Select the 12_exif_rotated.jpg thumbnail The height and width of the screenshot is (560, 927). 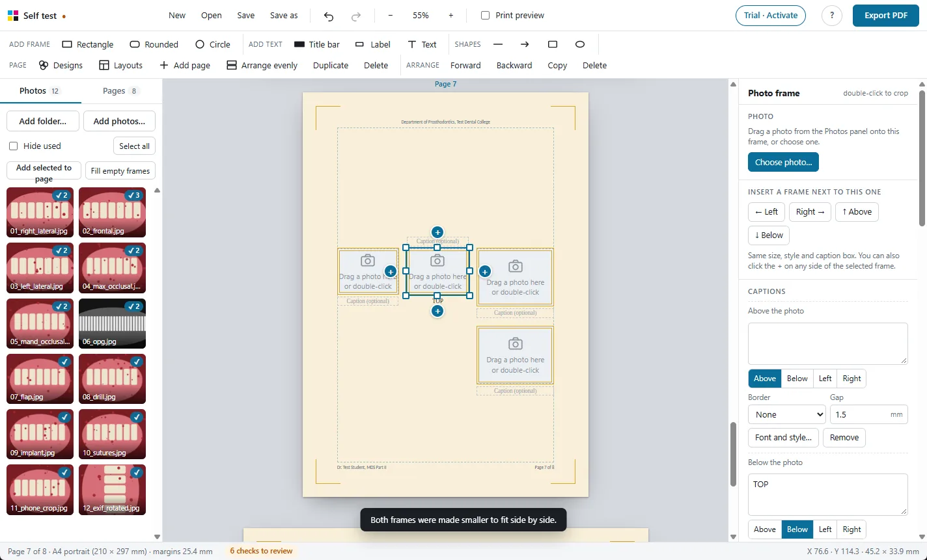point(112,489)
